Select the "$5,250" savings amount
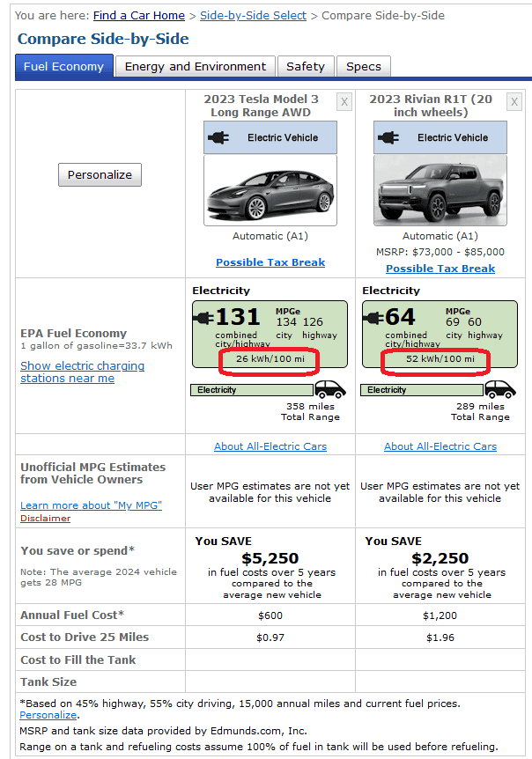This screenshot has width=532, height=759. 270,558
